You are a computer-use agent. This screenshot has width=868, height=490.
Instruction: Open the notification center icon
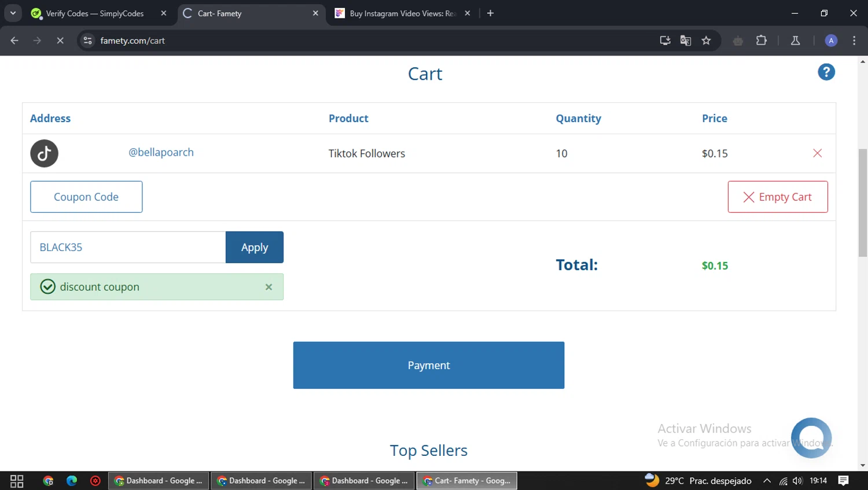(843, 481)
